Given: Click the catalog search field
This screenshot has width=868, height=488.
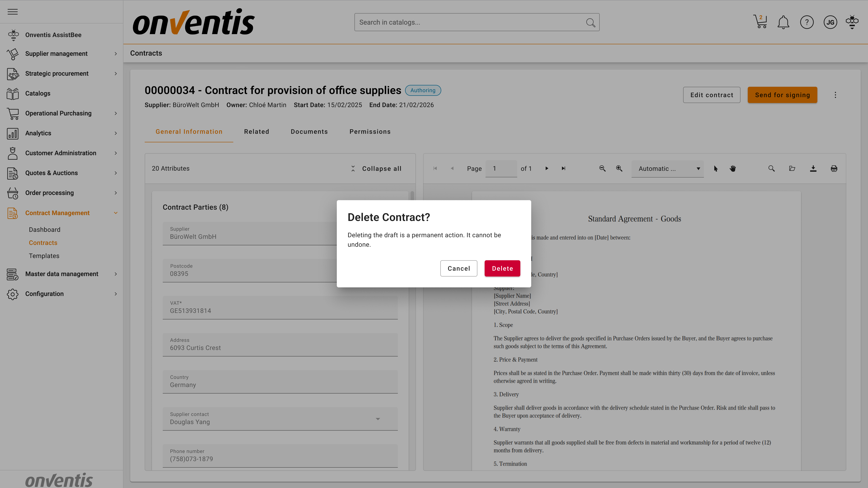Looking at the screenshot, I should pyautogui.click(x=468, y=23).
